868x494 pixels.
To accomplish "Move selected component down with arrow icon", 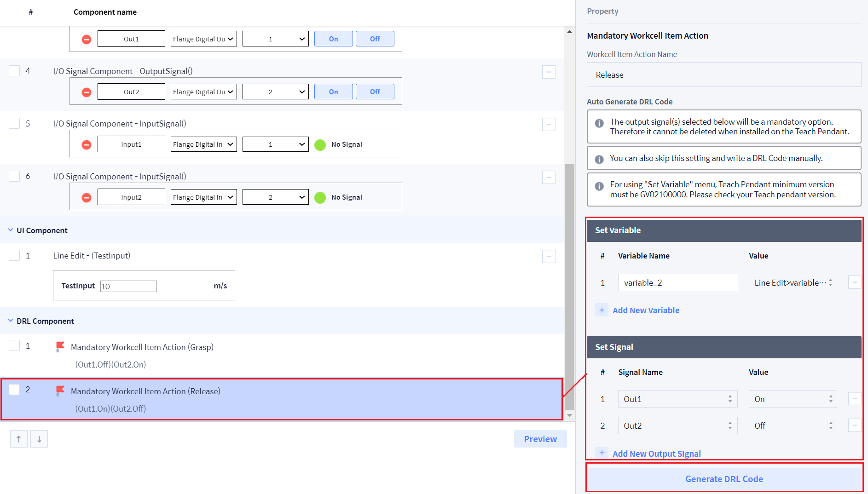I will (x=39, y=439).
